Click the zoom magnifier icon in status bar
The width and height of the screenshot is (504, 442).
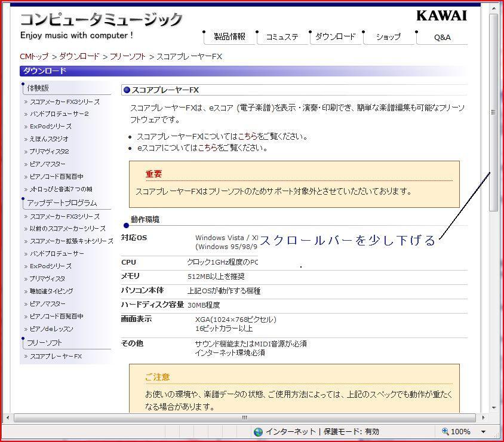(445, 431)
